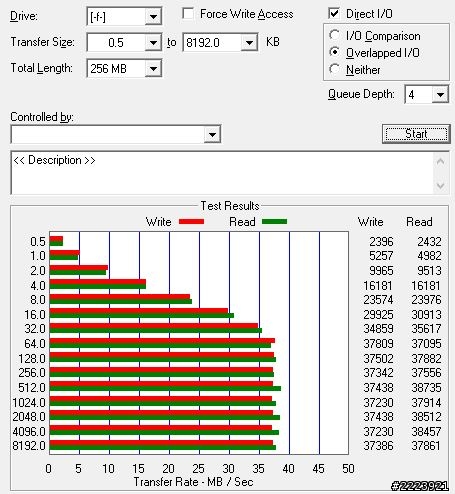Expand the Controlled by dropdown
This screenshot has width=455, height=494.
tap(212, 135)
